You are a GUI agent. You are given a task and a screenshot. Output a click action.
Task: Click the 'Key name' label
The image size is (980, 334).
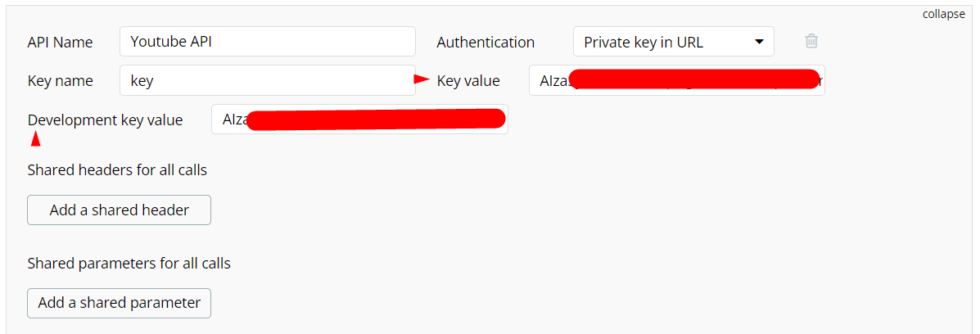(x=60, y=80)
